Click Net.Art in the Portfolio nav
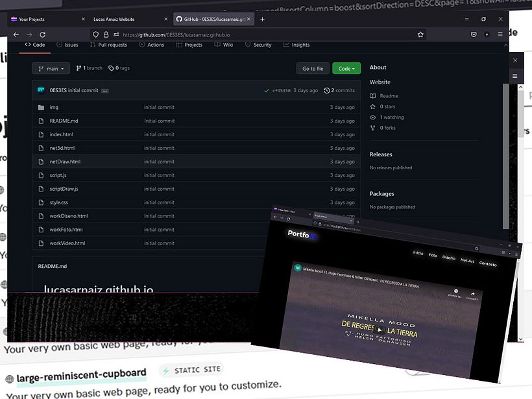 pos(467,261)
